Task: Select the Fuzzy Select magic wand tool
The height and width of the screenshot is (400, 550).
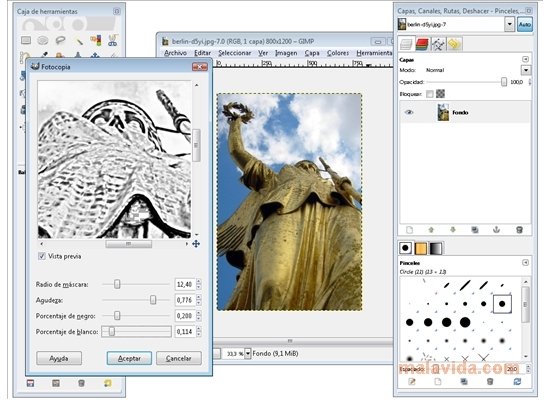Action: point(79,41)
